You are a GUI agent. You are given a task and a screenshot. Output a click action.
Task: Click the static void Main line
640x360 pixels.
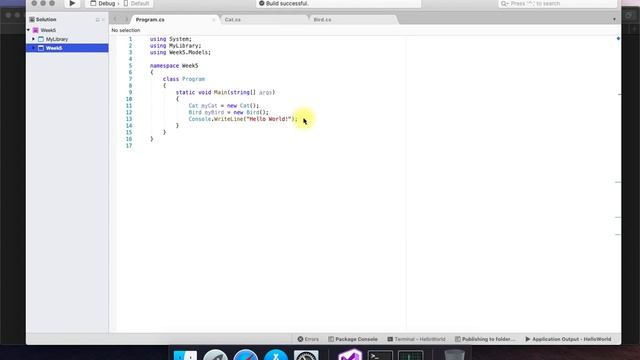(x=225, y=92)
